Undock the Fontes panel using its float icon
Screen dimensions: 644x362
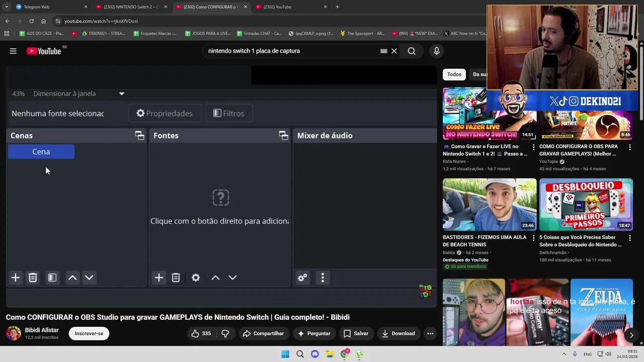point(284,135)
